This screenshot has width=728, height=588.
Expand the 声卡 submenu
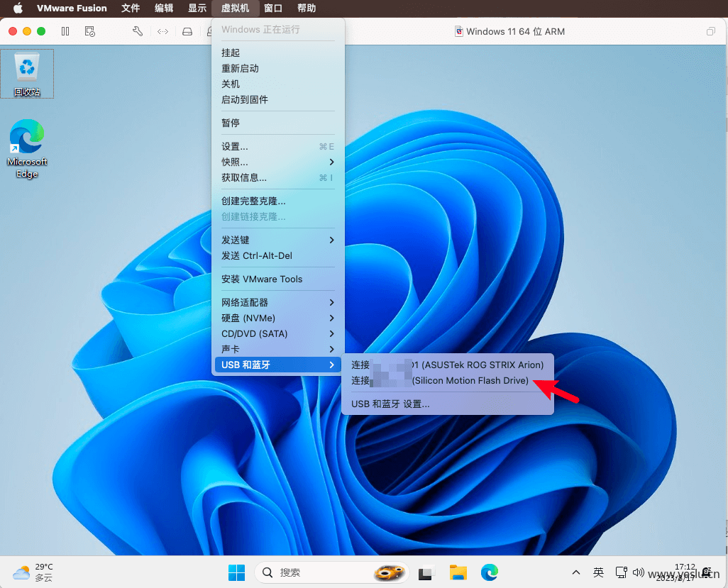click(277, 349)
